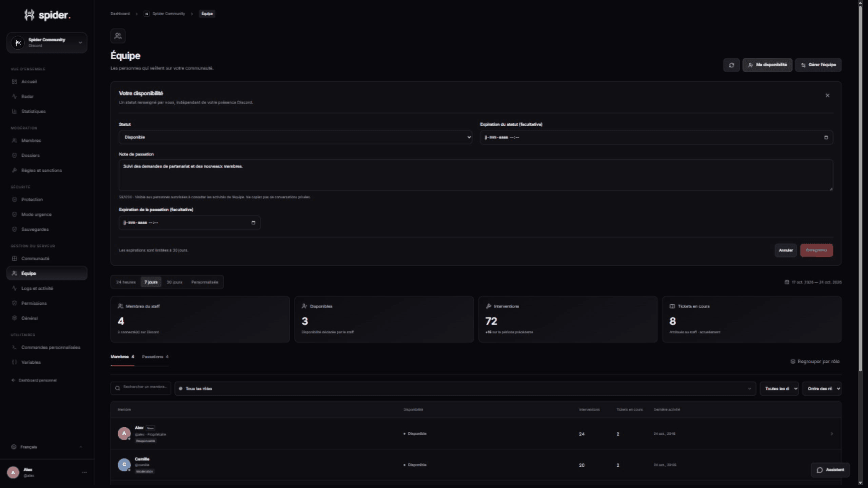Click the Ma disponibilité button

(x=767, y=65)
